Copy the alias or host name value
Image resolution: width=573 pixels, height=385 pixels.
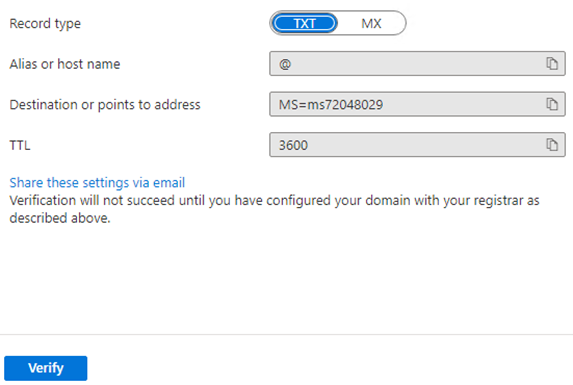pyautogui.click(x=552, y=64)
